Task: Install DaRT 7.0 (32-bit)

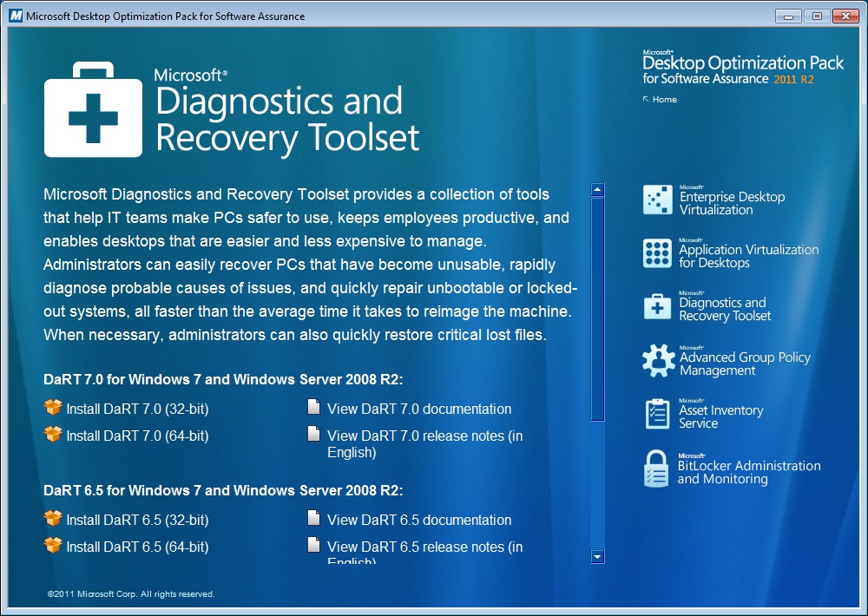Action: pyautogui.click(x=137, y=409)
